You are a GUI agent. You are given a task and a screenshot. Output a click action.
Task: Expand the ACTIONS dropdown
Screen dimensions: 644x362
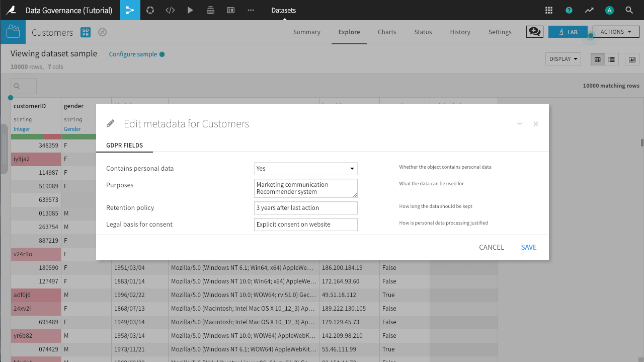(615, 31)
